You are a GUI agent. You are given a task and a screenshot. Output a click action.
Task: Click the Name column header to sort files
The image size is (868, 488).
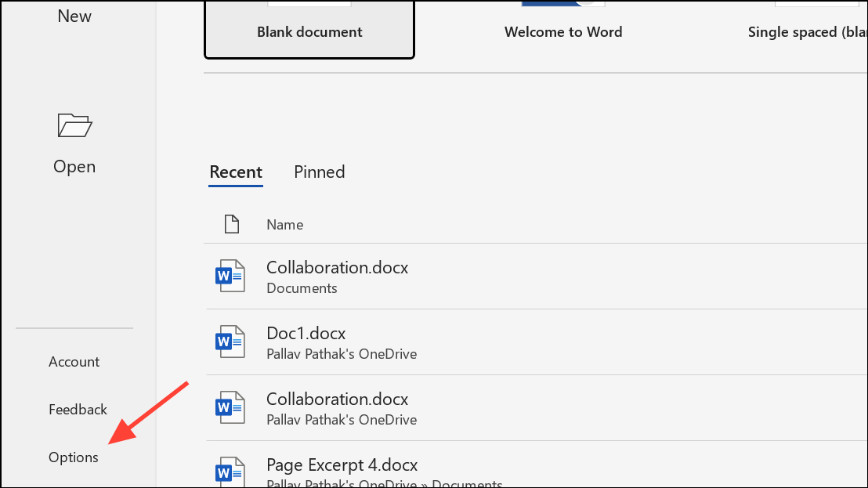[284, 224]
